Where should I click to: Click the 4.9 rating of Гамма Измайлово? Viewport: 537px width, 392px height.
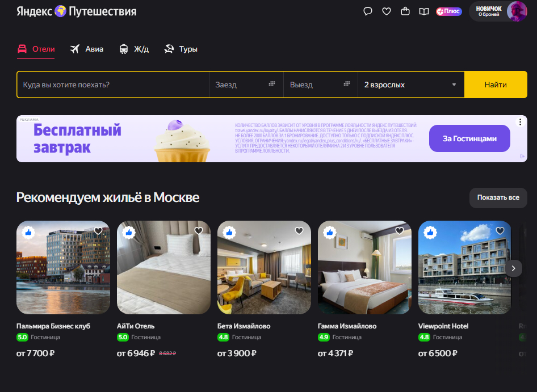pos(324,337)
